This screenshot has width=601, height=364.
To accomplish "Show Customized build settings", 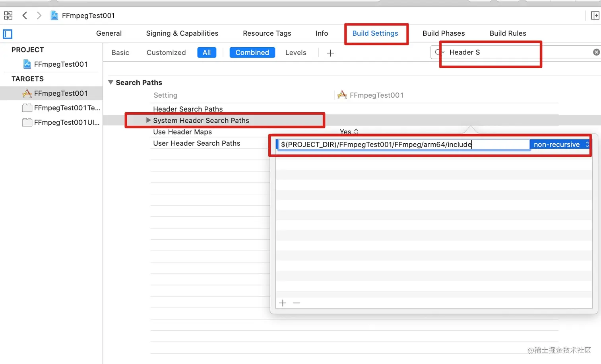I will pyautogui.click(x=166, y=52).
